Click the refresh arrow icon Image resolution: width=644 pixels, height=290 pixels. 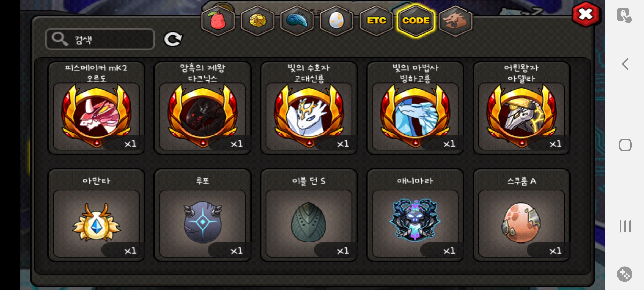pyautogui.click(x=173, y=39)
